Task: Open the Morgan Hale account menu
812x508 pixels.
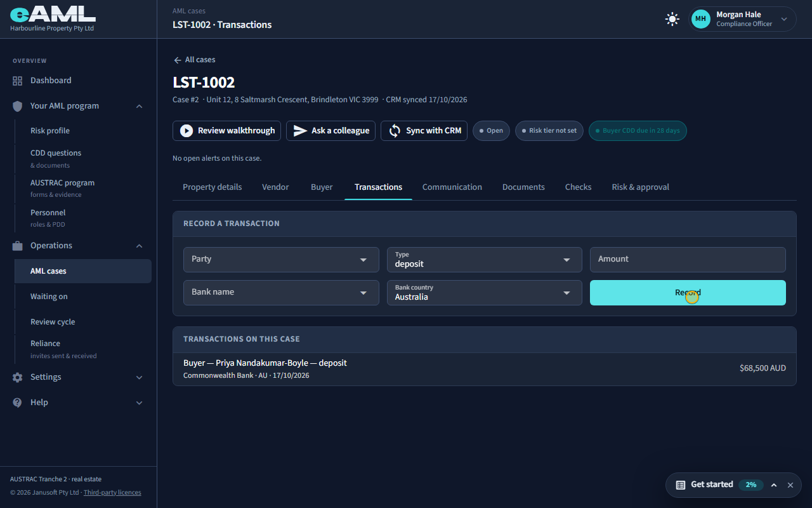Action: [x=743, y=19]
